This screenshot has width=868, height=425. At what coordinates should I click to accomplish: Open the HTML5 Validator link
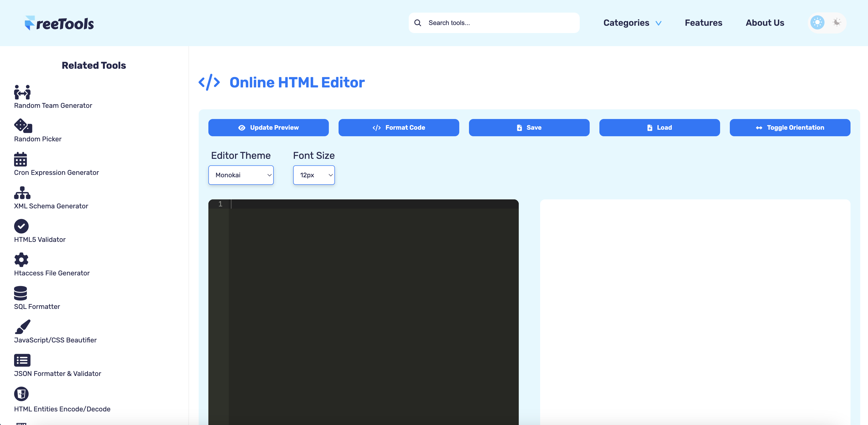click(x=40, y=240)
